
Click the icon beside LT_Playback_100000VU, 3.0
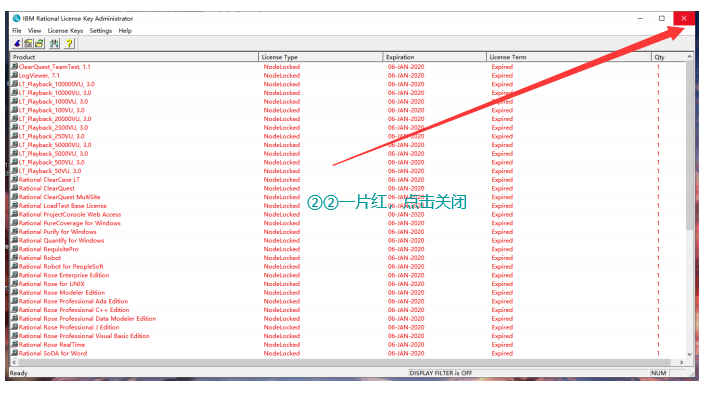[14, 84]
